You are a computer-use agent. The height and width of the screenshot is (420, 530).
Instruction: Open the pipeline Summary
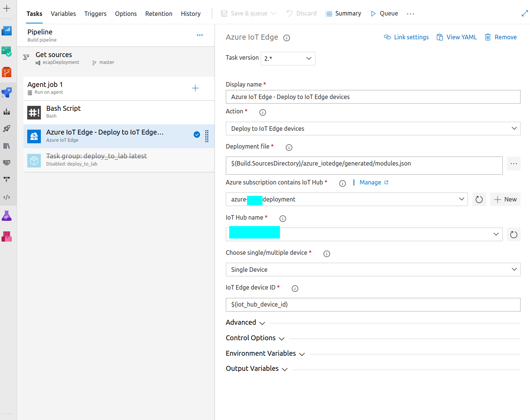(343, 14)
